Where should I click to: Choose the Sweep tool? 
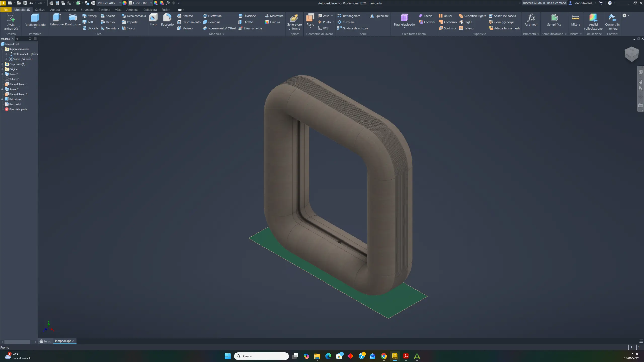[90, 16]
